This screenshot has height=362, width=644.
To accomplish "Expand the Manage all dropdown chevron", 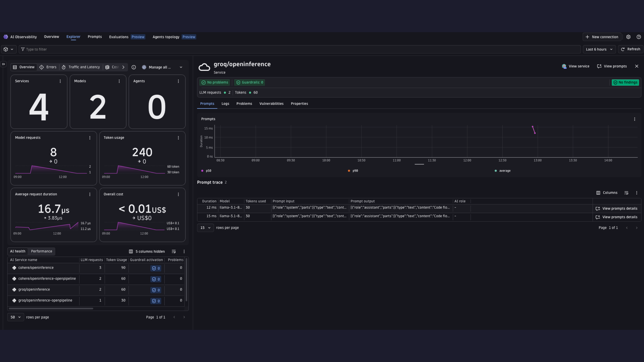I will (x=181, y=67).
